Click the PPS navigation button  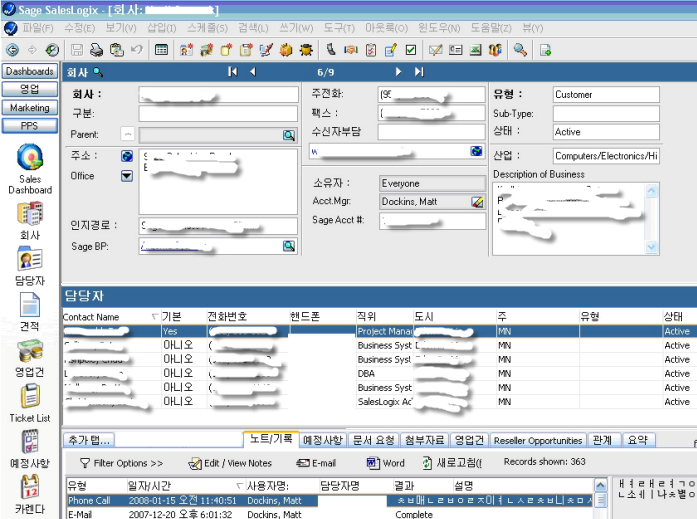tap(30, 126)
